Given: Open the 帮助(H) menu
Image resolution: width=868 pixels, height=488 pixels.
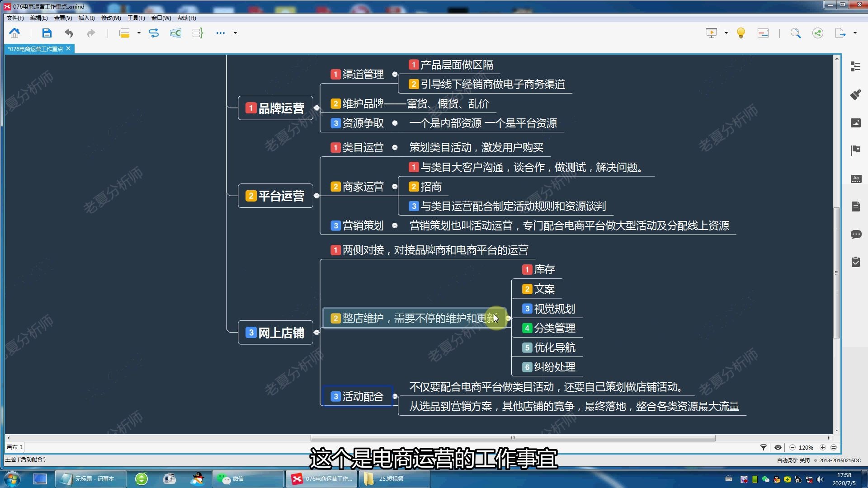Looking at the screenshot, I should click(x=187, y=18).
